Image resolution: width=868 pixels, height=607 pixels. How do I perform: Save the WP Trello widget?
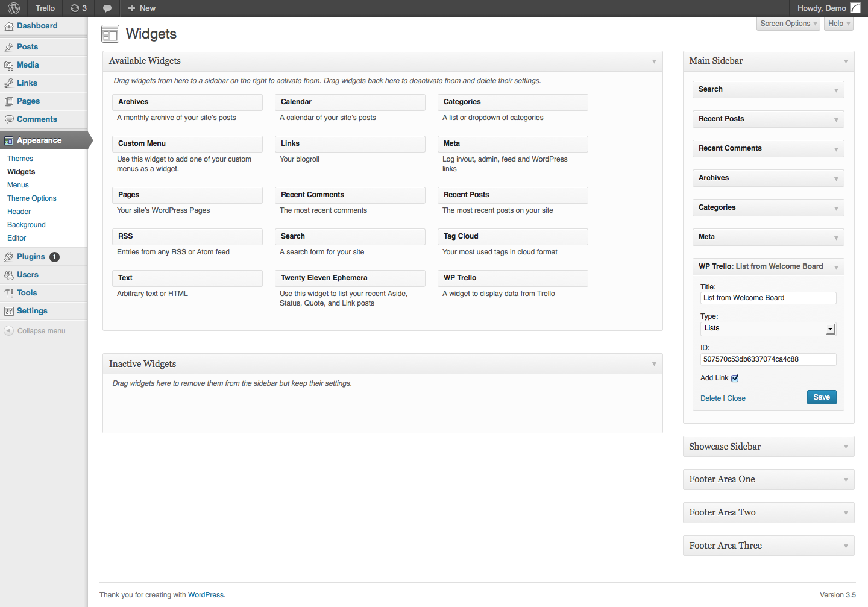point(822,397)
